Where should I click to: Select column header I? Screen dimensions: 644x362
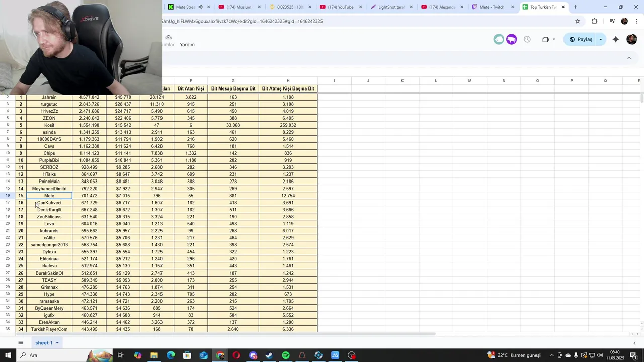(x=334, y=81)
